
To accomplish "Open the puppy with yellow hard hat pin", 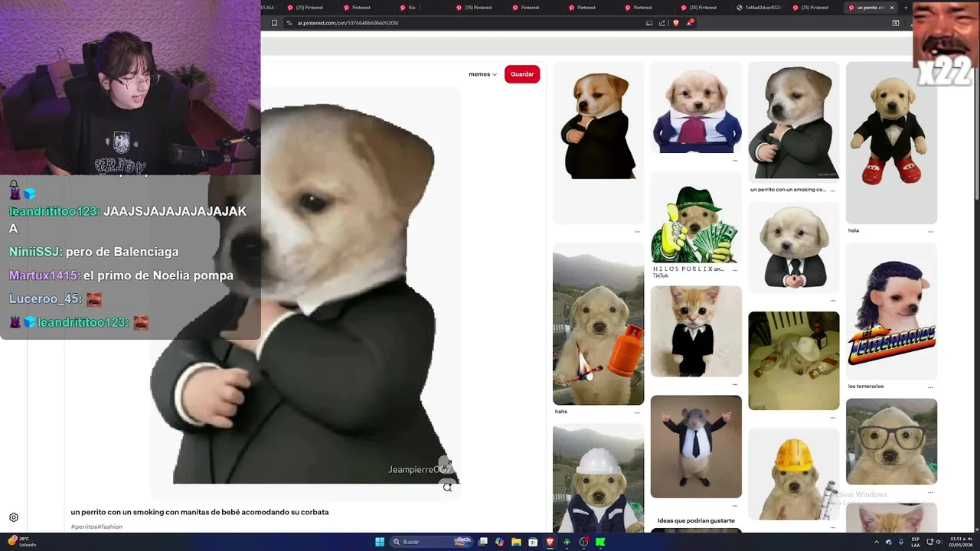I will pyautogui.click(x=793, y=474).
